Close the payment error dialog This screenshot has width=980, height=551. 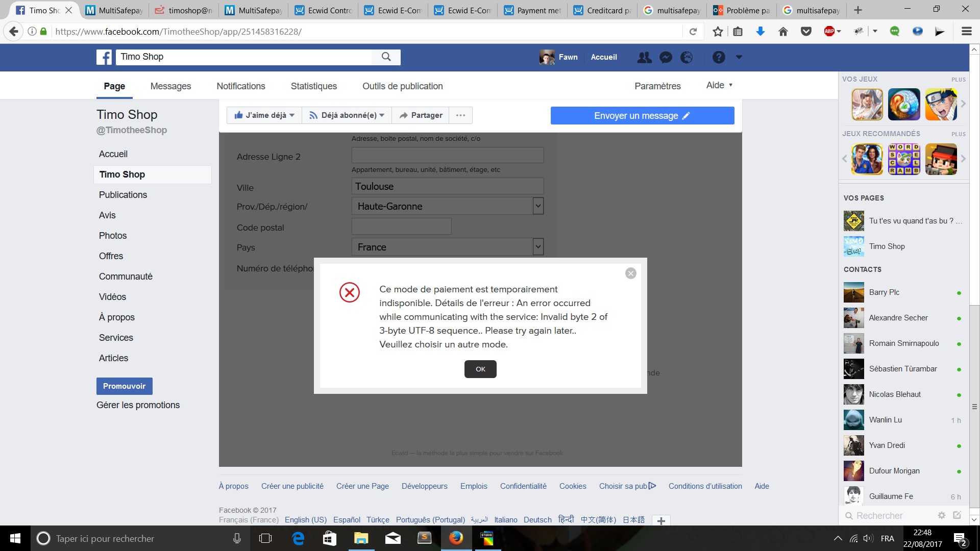631,273
